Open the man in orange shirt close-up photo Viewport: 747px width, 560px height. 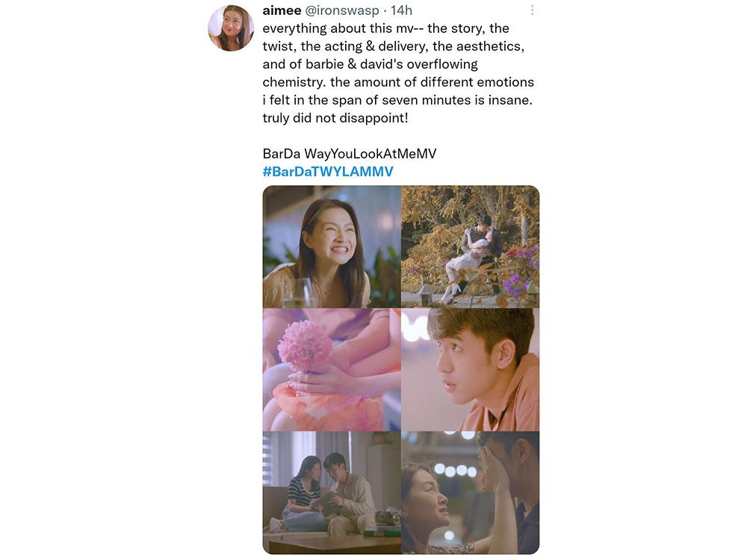pos(470,370)
